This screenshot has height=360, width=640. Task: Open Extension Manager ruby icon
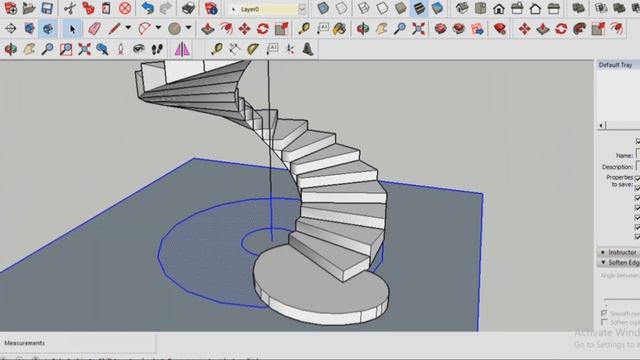coord(500,29)
